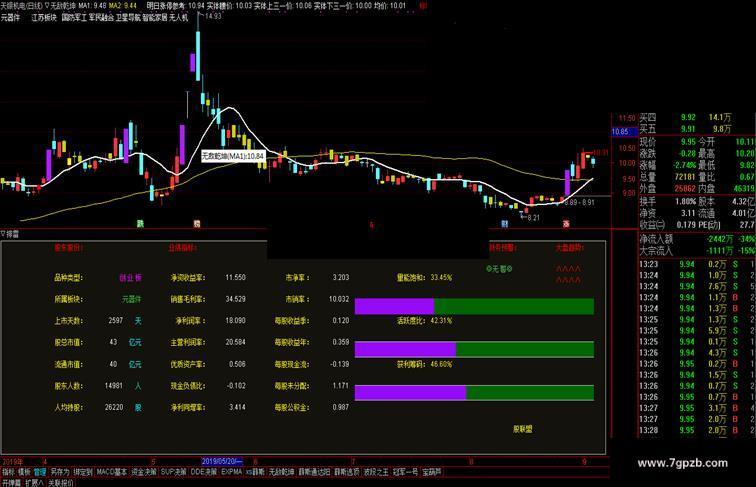Switch to the 资金决策 indicator tab
Image resolution: width=756 pixels, height=487 pixels.
pyautogui.click(x=144, y=472)
